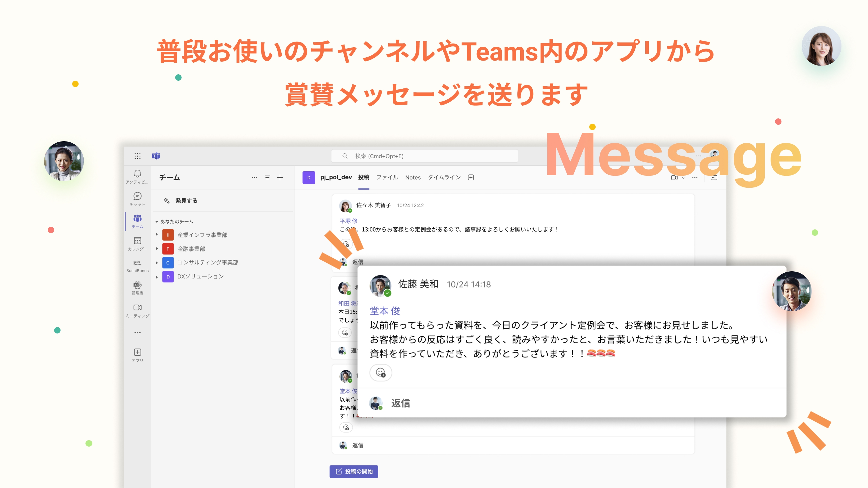
Task: Open the Activity bell icon
Action: pos(137,174)
